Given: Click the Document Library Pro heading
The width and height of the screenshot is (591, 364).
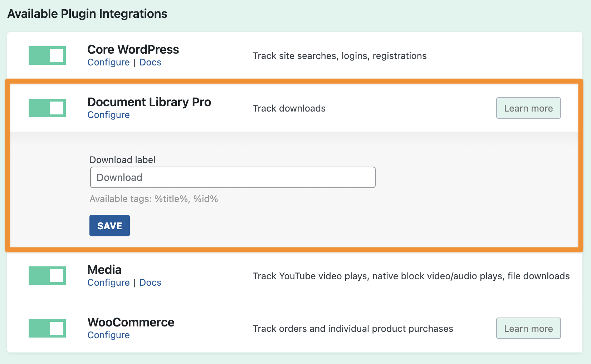Looking at the screenshot, I should 149,102.
